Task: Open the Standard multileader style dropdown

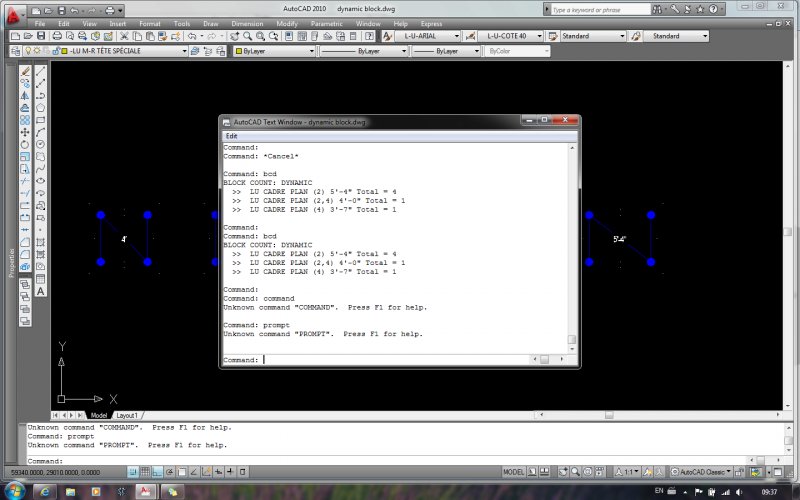Action: 676,36
